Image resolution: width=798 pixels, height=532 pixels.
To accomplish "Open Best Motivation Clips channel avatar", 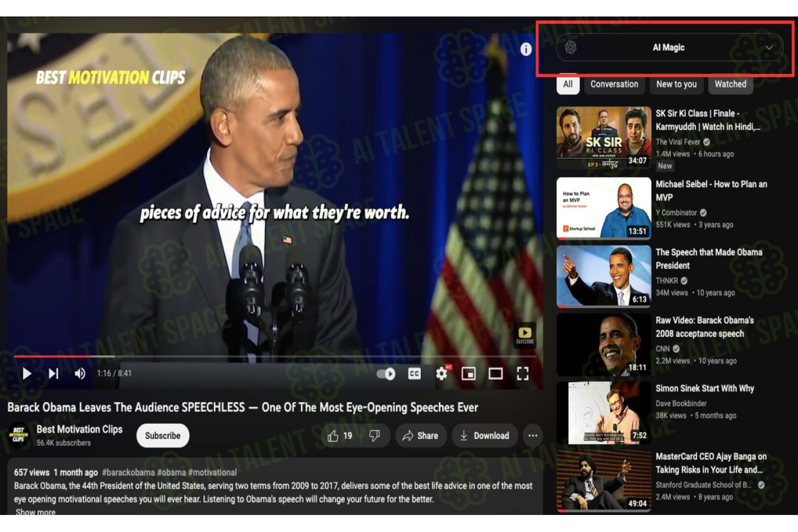I will [x=19, y=435].
